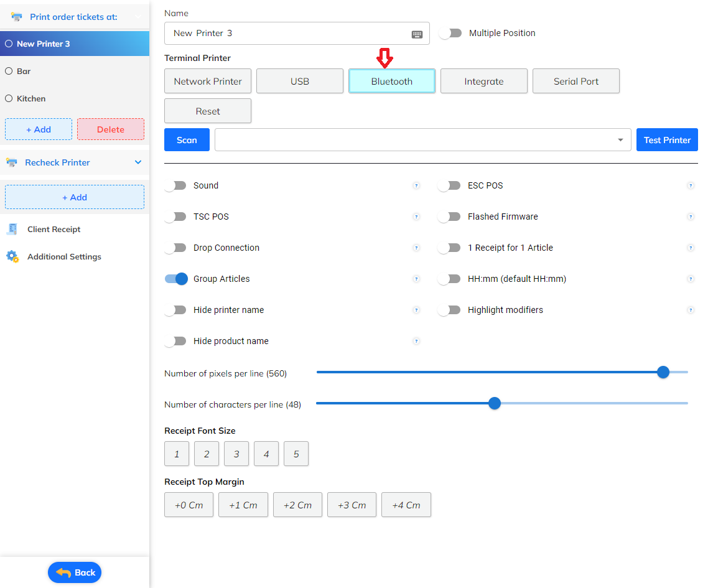Open help tooltip for Highlight modifiers
Image resolution: width=713 pixels, height=588 pixels.
pos(690,310)
